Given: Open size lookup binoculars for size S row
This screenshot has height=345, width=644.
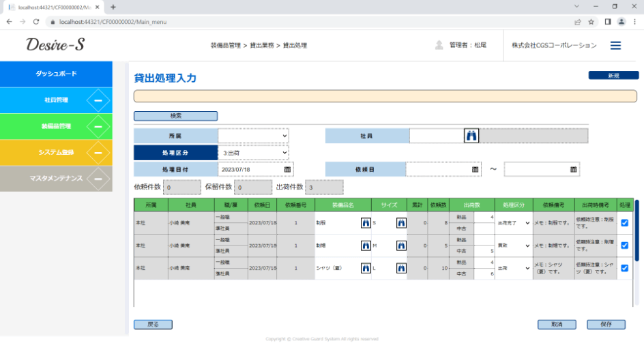Looking at the screenshot, I should (401, 223).
